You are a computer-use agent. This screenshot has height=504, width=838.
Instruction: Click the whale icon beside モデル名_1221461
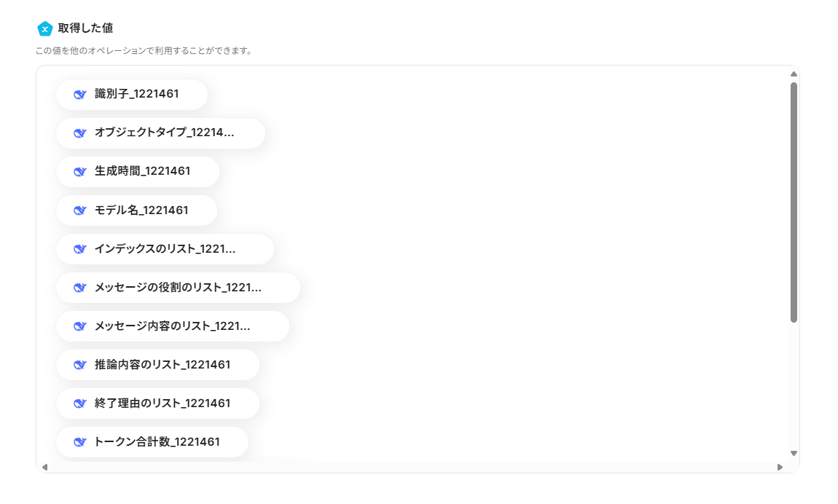pyautogui.click(x=80, y=210)
